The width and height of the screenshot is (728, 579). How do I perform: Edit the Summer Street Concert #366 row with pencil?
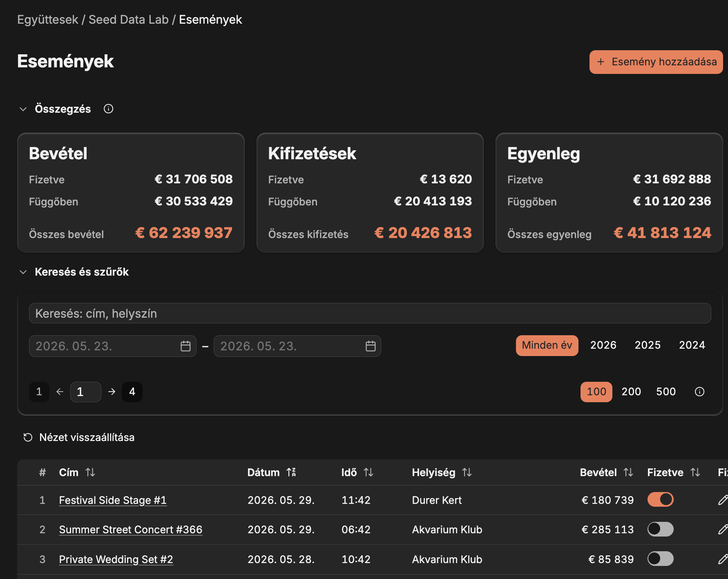click(723, 530)
